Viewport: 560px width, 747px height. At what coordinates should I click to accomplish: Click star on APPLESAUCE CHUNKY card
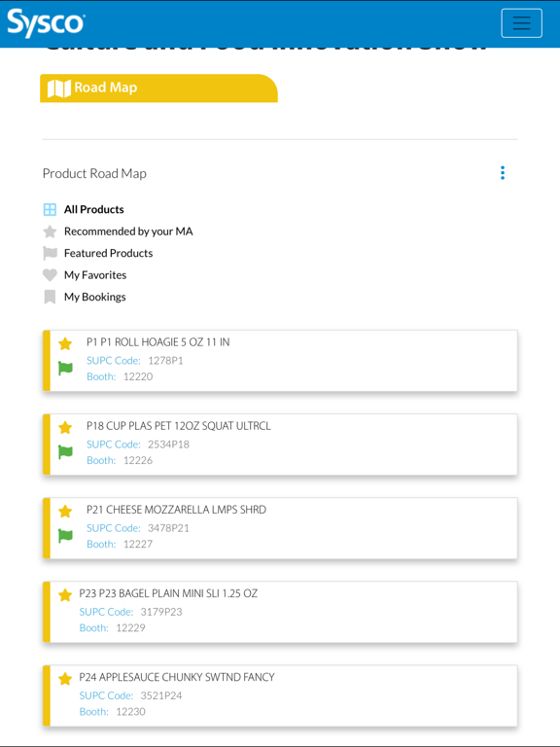coord(65,679)
